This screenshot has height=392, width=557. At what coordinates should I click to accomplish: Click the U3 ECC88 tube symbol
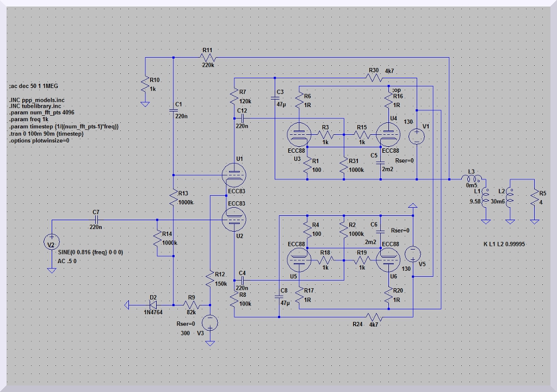coord(299,133)
